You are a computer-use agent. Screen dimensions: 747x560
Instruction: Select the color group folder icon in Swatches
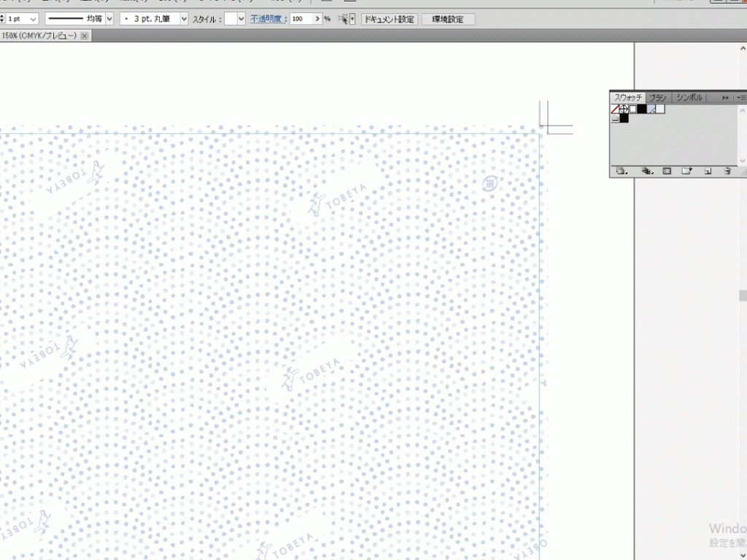pyautogui.click(x=615, y=118)
